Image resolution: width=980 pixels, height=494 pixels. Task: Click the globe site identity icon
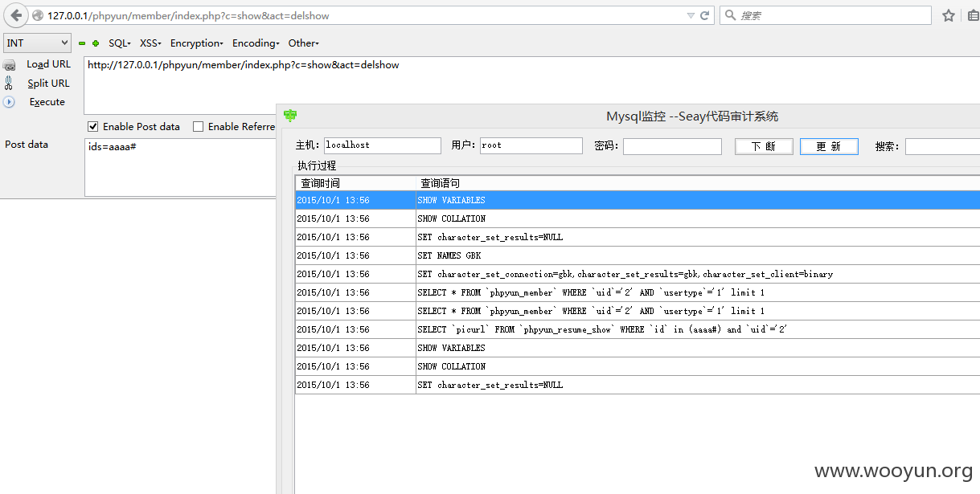click(38, 15)
